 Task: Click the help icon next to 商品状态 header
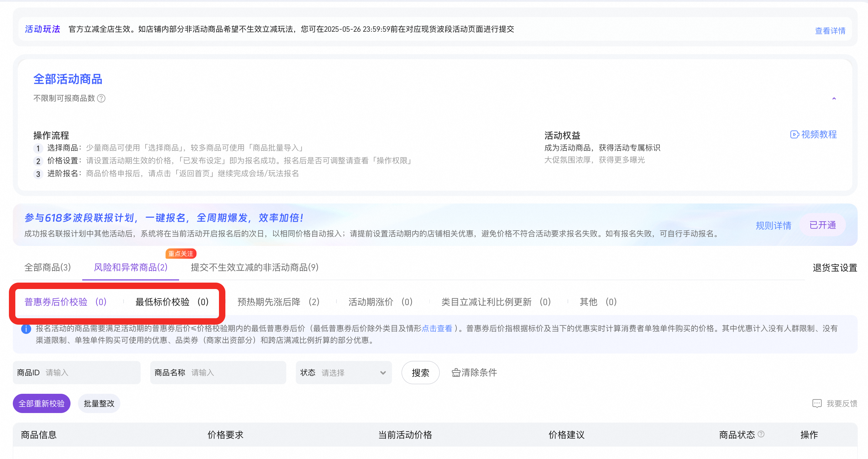(761, 434)
